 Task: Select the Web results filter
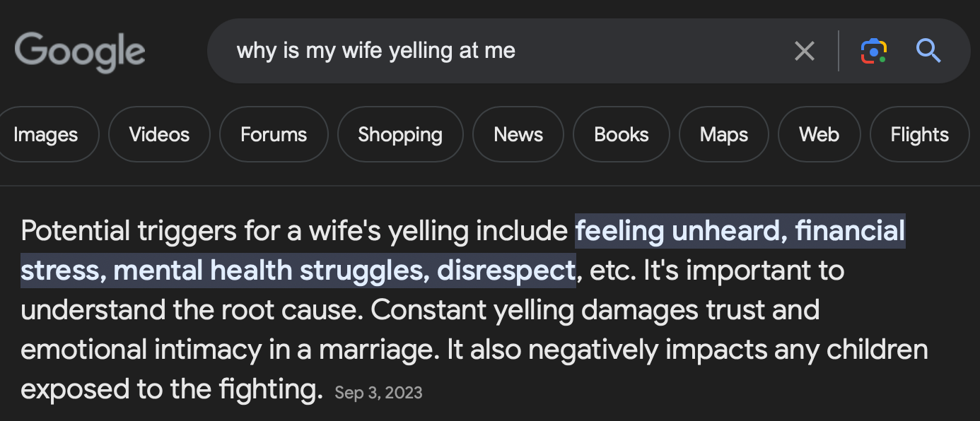pyautogui.click(x=819, y=134)
